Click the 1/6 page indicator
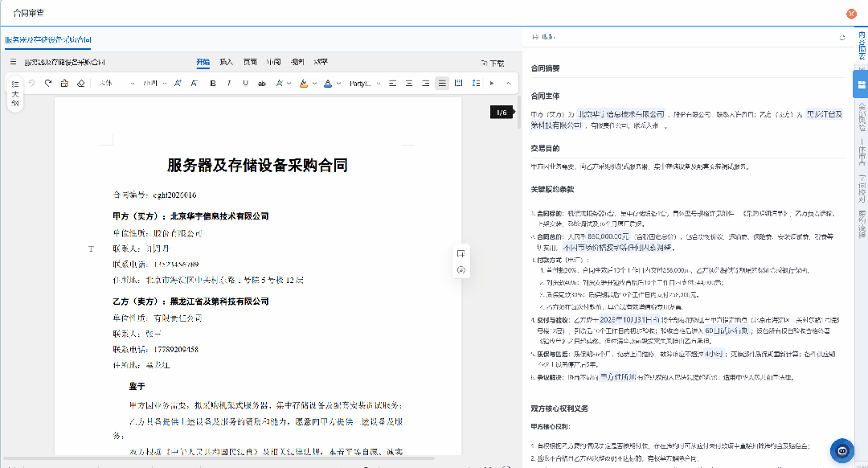The image size is (868, 468). click(x=502, y=113)
